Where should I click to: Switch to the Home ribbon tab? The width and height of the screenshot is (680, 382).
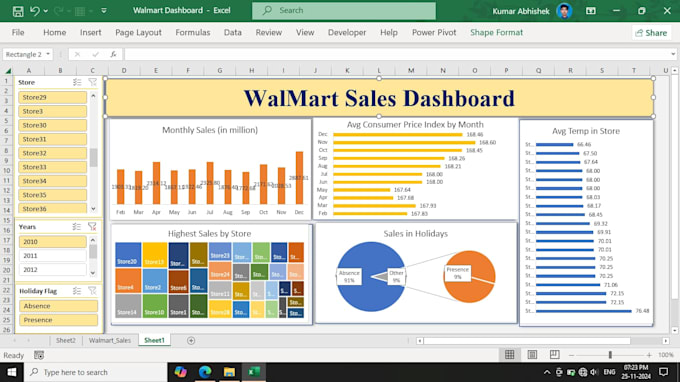(x=55, y=33)
